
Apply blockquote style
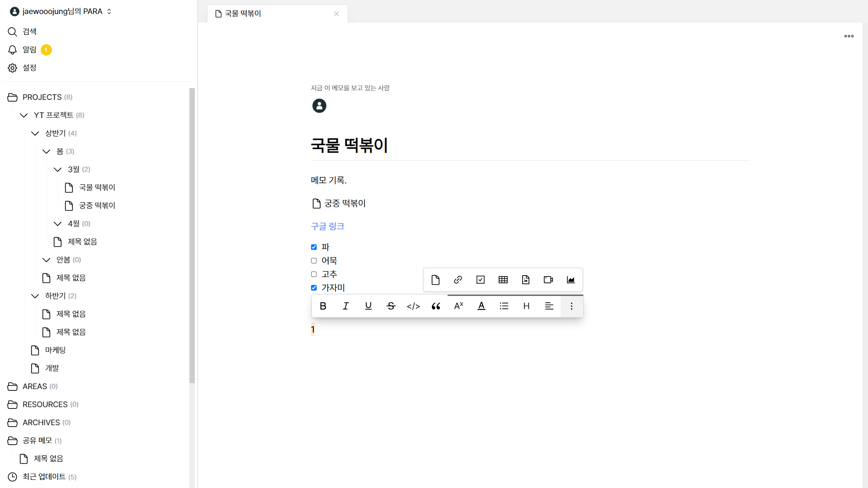click(x=436, y=306)
